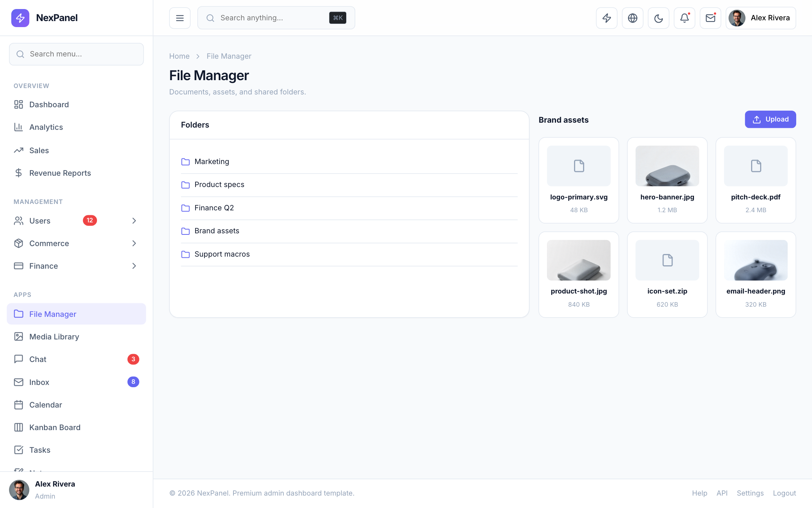
Task: Open the language globe icon
Action: 633,18
